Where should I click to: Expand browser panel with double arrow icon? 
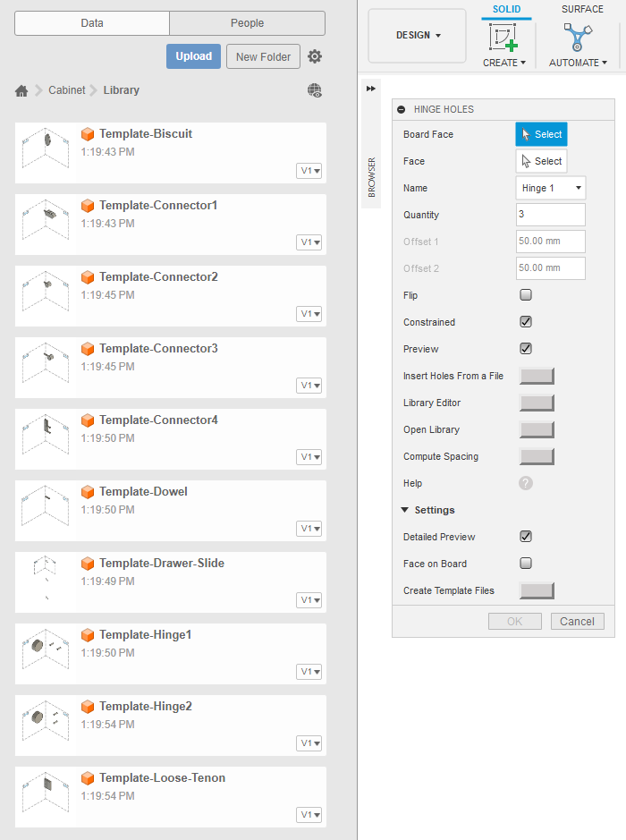click(371, 89)
